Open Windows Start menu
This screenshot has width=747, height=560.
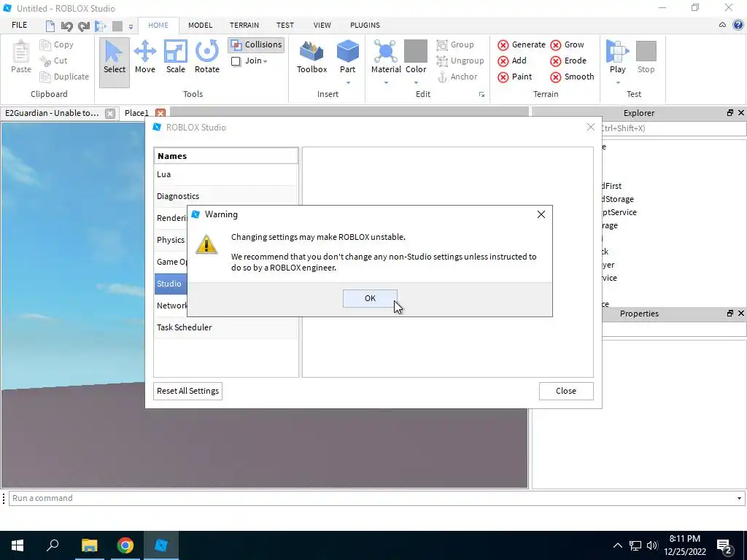(18, 545)
